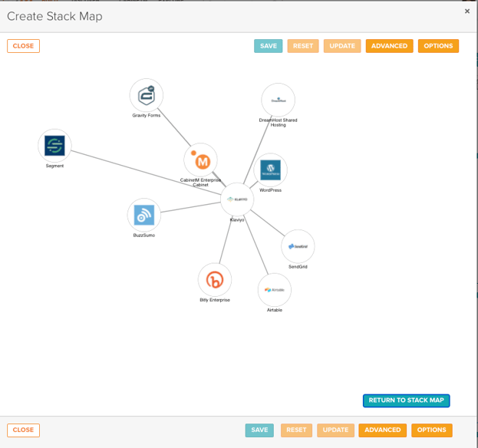Click the top CLOSE button

24,46
